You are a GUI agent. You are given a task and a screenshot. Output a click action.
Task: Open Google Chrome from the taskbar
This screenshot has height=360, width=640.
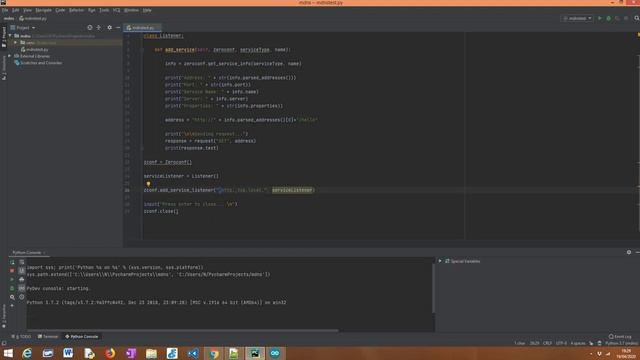213,353
